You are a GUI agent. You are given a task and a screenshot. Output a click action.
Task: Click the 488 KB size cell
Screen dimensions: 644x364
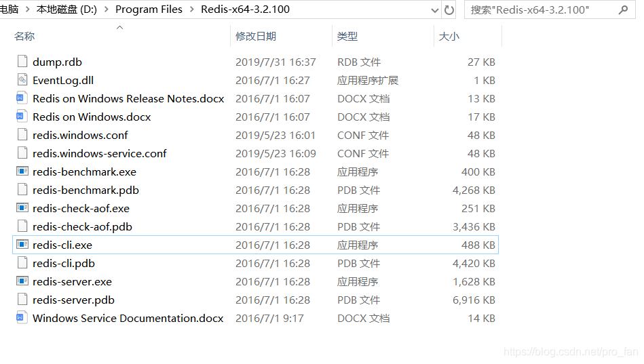click(x=478, y=245)
